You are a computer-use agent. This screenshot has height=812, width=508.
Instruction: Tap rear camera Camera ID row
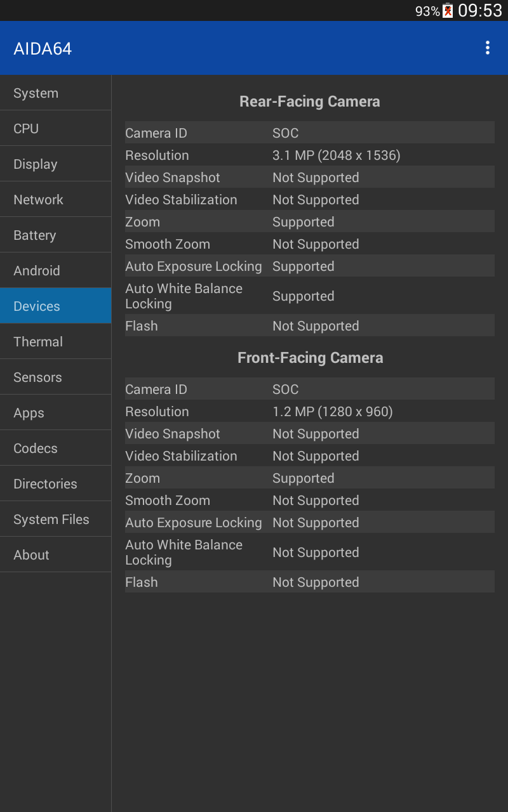[x=310, y=133]
